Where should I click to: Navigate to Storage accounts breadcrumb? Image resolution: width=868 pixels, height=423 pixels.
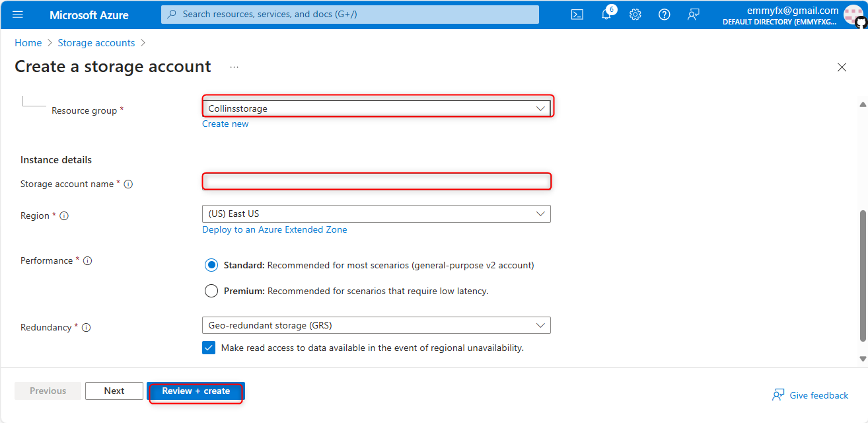point(96,43)
